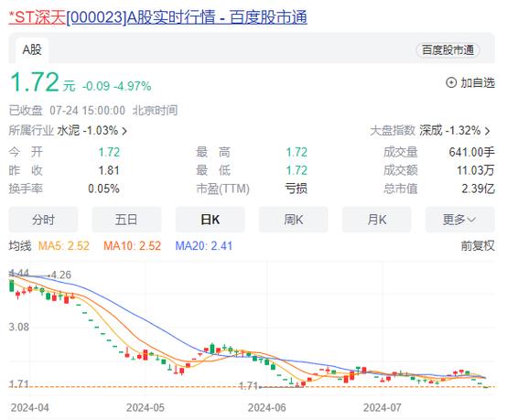Open the *ST深天[000023] title link
This screenshot has height=420, width=507.
pos(157,17)
